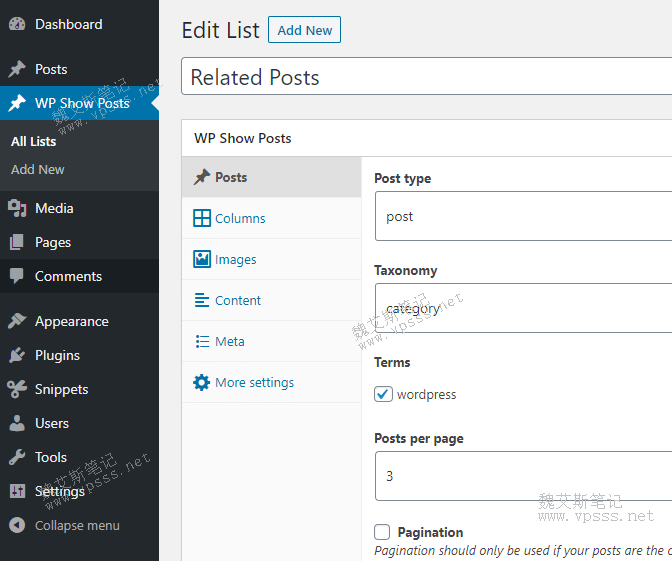Enable the Pagination checkbox
Screen dimensions: 672x561
(382, 532)
